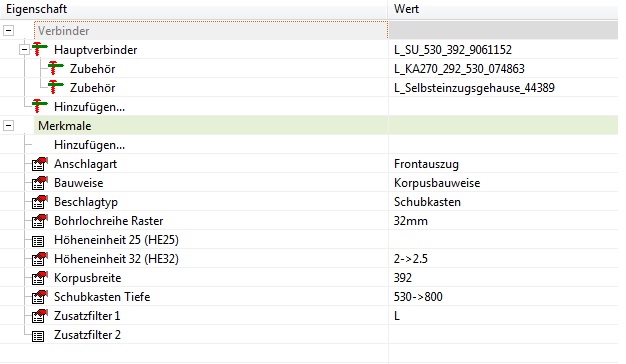Select the Bohrlochreihe Raster label
The width and height of the screenshot is (626, 364).
click(109, 221)
